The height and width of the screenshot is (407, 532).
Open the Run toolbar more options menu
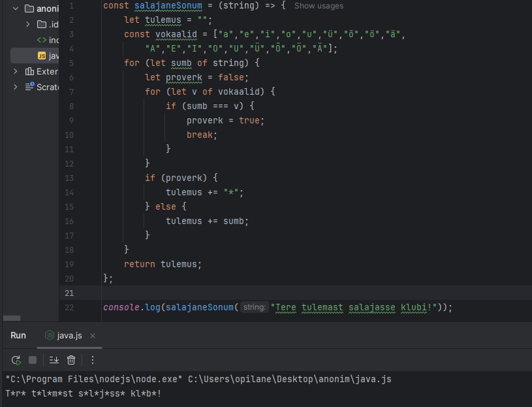[93, 360]
